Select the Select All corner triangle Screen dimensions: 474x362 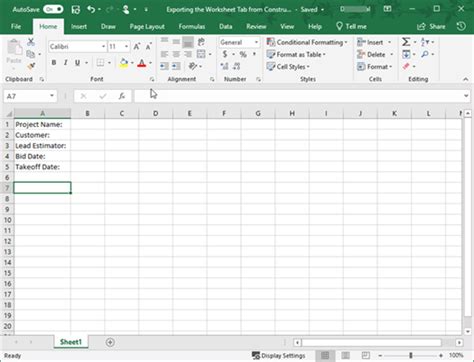coord(8,113)
